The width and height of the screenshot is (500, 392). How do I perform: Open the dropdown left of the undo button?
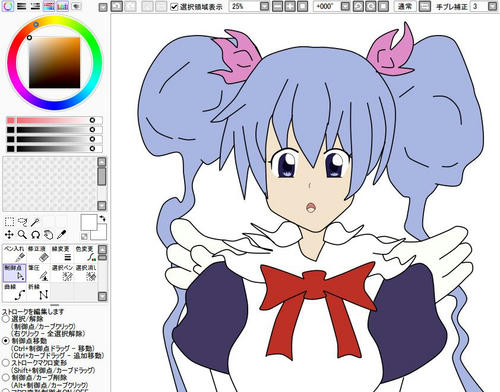click(103, 7)
